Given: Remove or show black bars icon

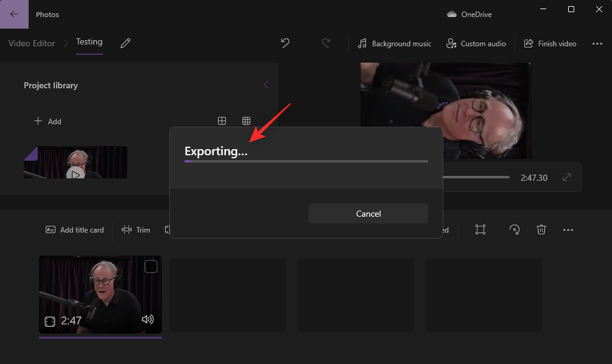Looking at the screenshot, I should click(480, 229).
